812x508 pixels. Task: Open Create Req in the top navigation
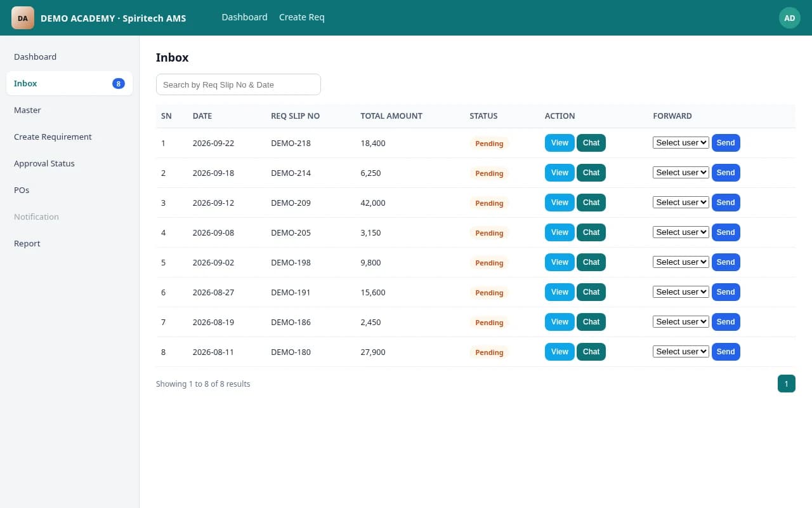tap(302, 17)
